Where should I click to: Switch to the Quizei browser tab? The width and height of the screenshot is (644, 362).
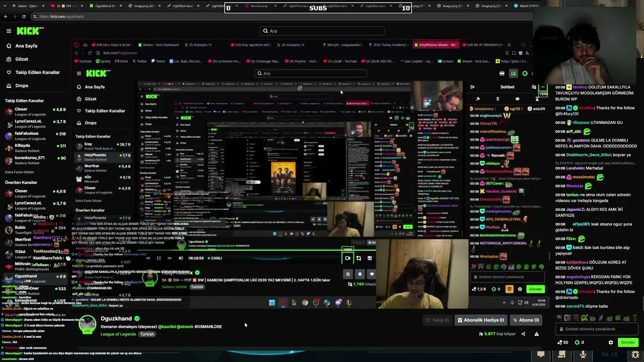[x=27, y=6]
